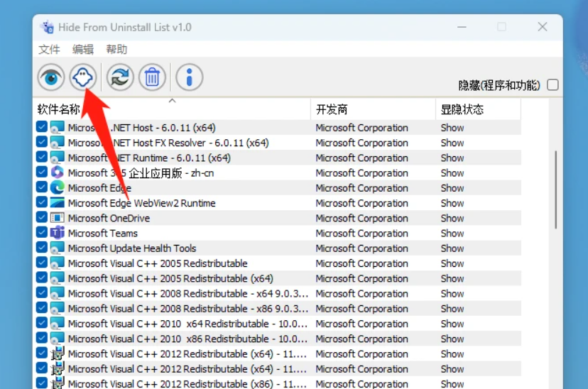Open the 编辑 menu
Viewport: 588px width, 389px height.
click(x=83, y=49)
